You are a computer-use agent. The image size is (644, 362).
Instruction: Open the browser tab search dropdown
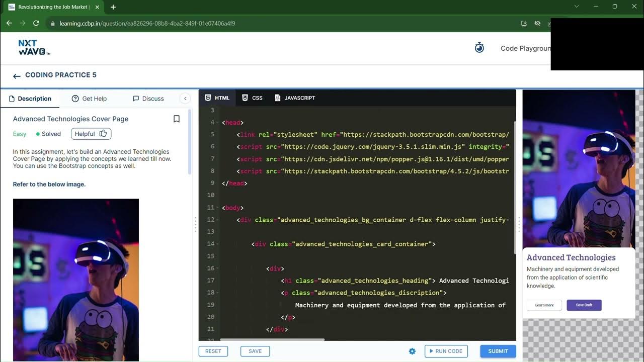click(577, 7)
